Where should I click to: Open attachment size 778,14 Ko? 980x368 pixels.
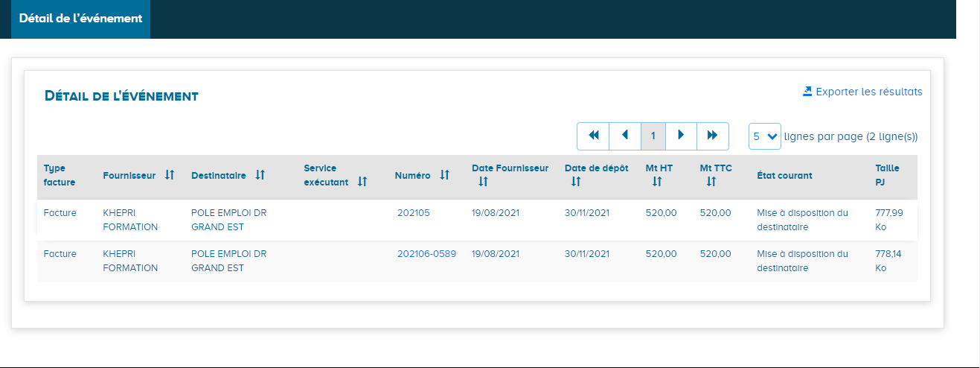click(888, 261)
